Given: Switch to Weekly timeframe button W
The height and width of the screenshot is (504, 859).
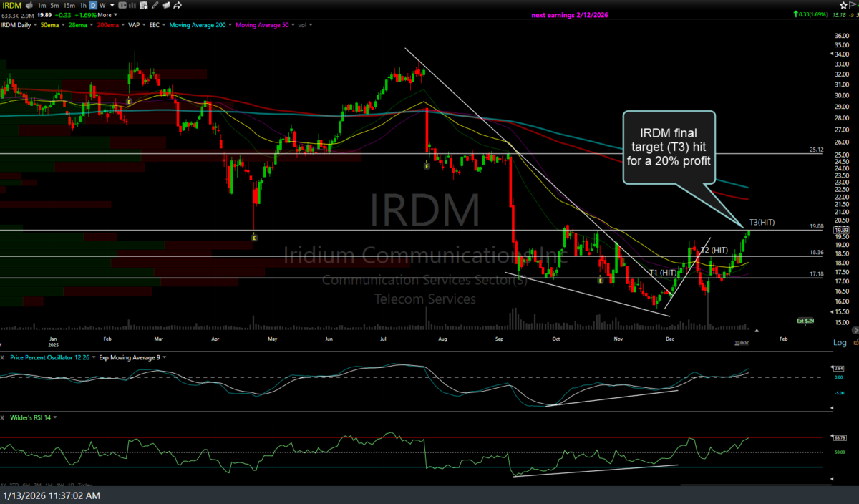Looking at the screenshot, I should (102, 5).
